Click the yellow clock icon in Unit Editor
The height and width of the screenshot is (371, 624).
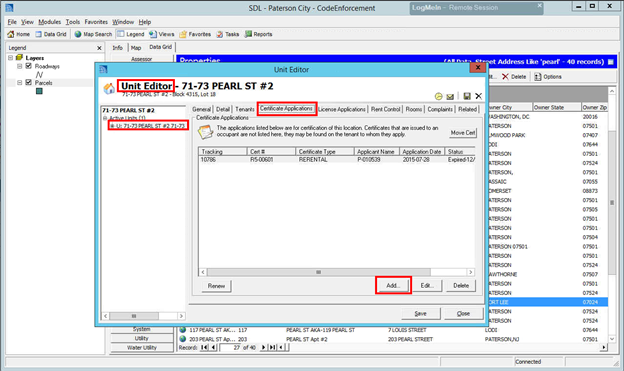(438, 96)
